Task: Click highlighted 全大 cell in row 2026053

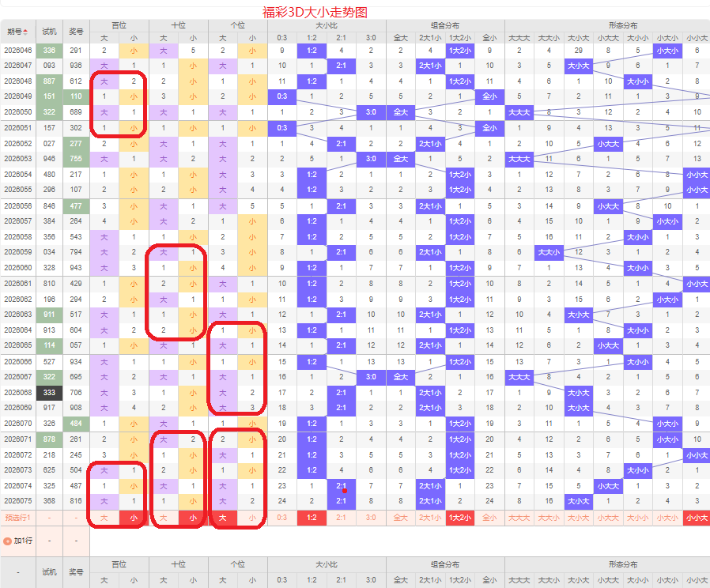Action: click(x=401, y=159)
